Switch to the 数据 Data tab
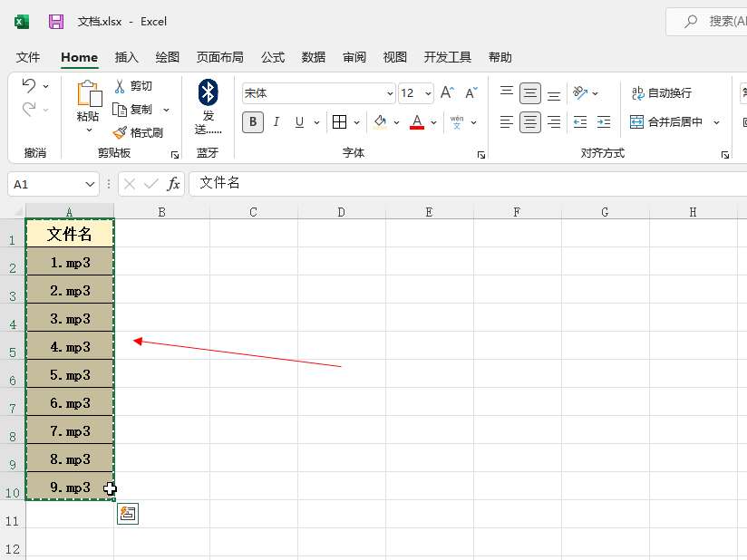 [x=314, y=57]
